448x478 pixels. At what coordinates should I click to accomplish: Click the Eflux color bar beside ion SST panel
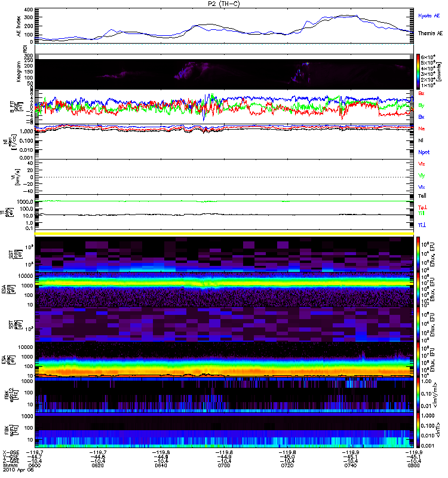click(418, 255)
